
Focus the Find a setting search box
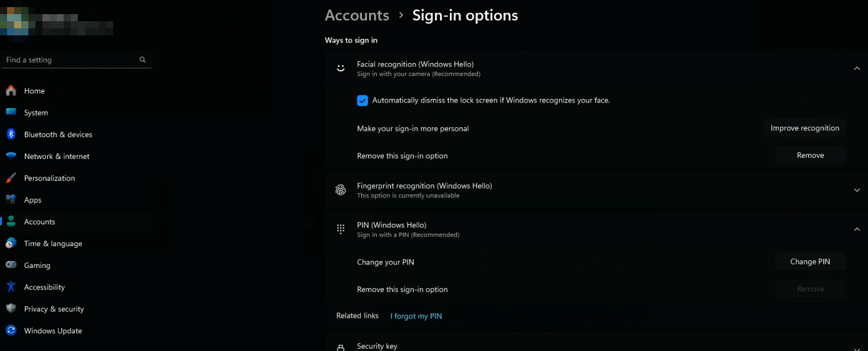click(76, 59)
